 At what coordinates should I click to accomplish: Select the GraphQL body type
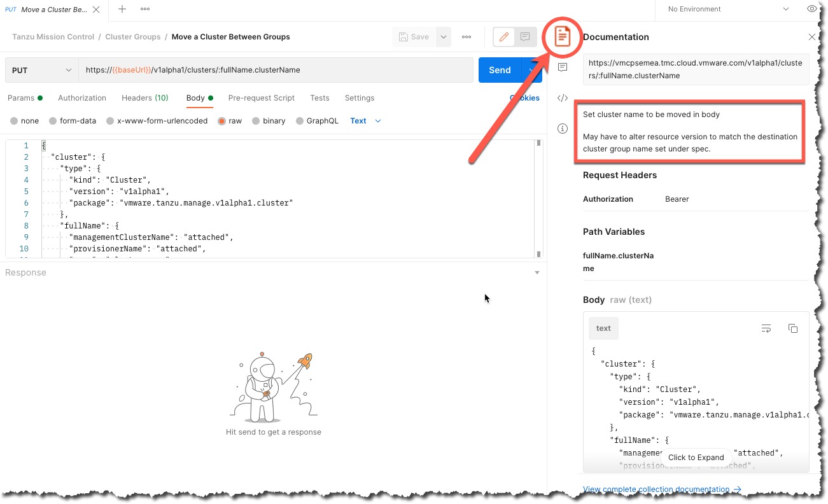(317, 121)
